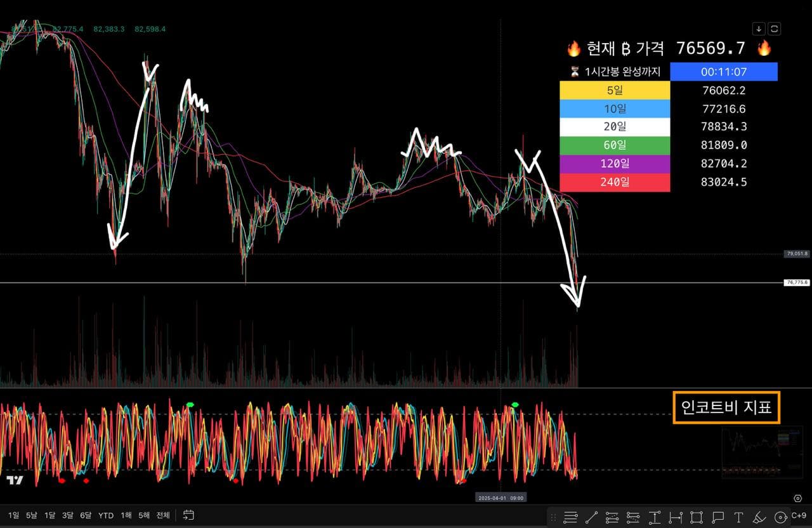Screen dimensions: 812x528
Task: Click the red 240일 moving average swatch
Action: [x=615, y=182]
